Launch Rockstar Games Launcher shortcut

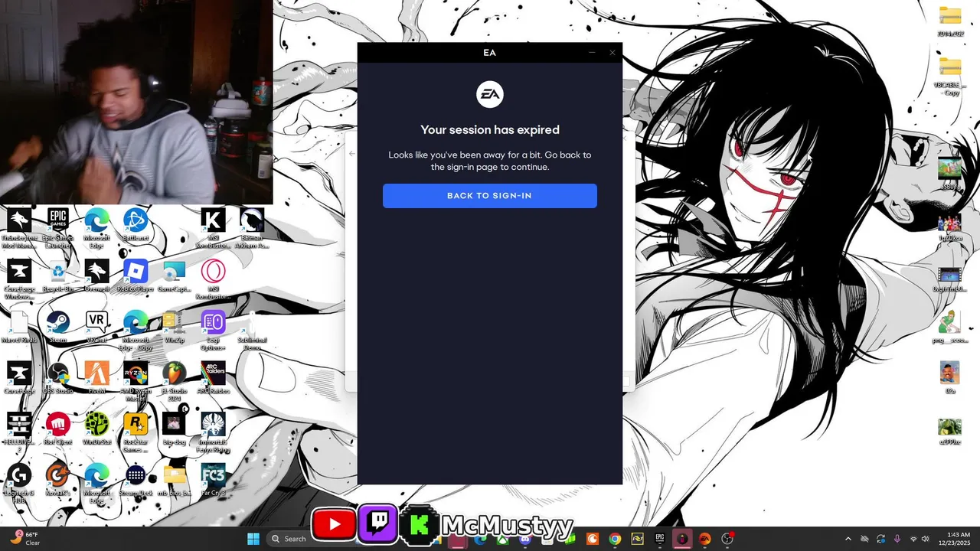click(x=136, y=433)
